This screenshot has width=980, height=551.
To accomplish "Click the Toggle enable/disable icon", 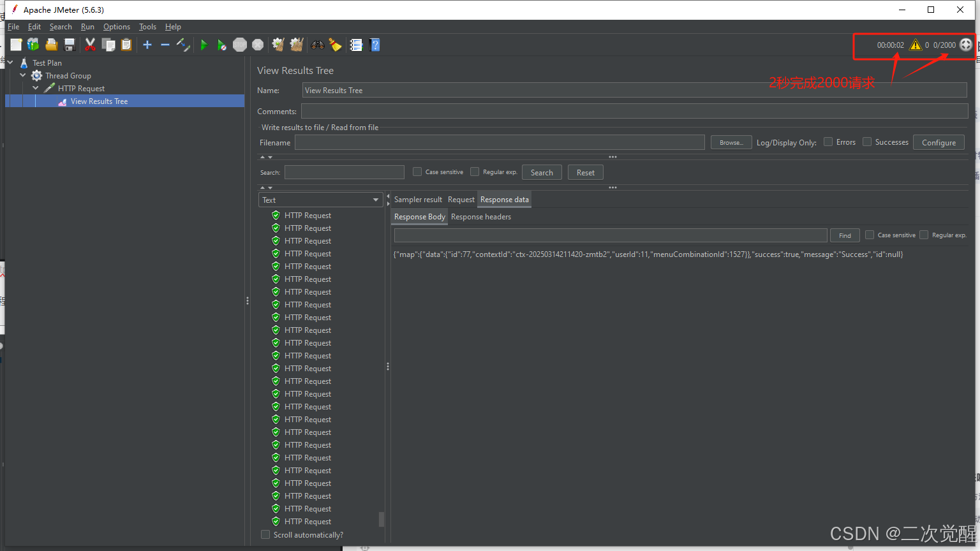I will click(x=183, y=45).
